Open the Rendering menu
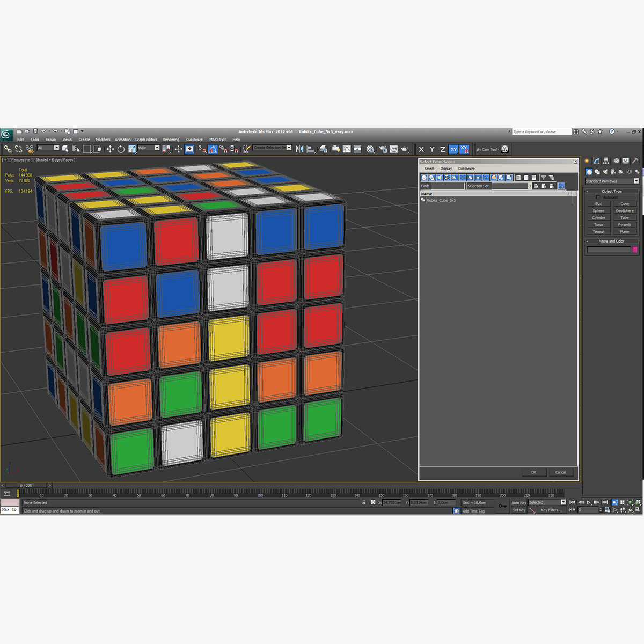This screenshot has width=644, height=644. [x=171, y=140]
